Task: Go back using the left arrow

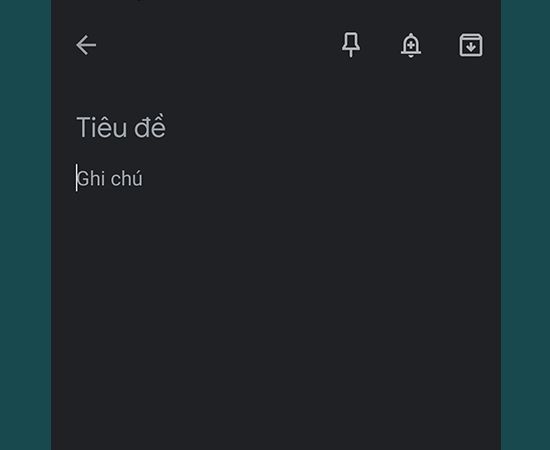Action: [86, 45]
